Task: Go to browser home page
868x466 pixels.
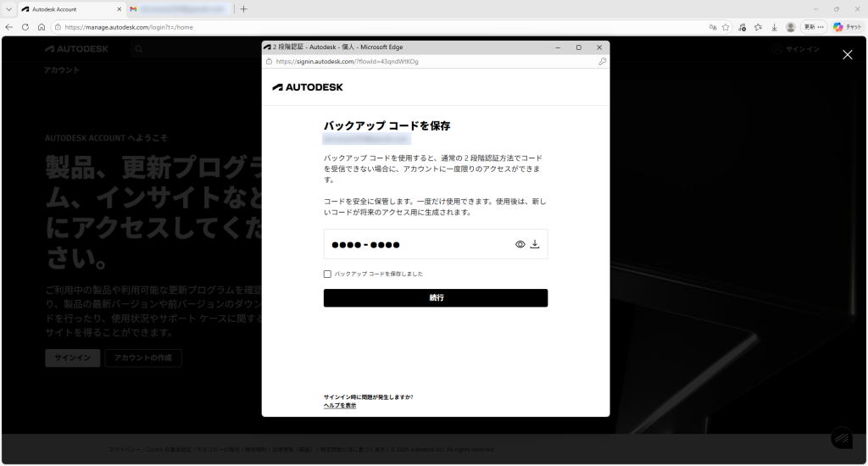Action: (x=41, y=27)
